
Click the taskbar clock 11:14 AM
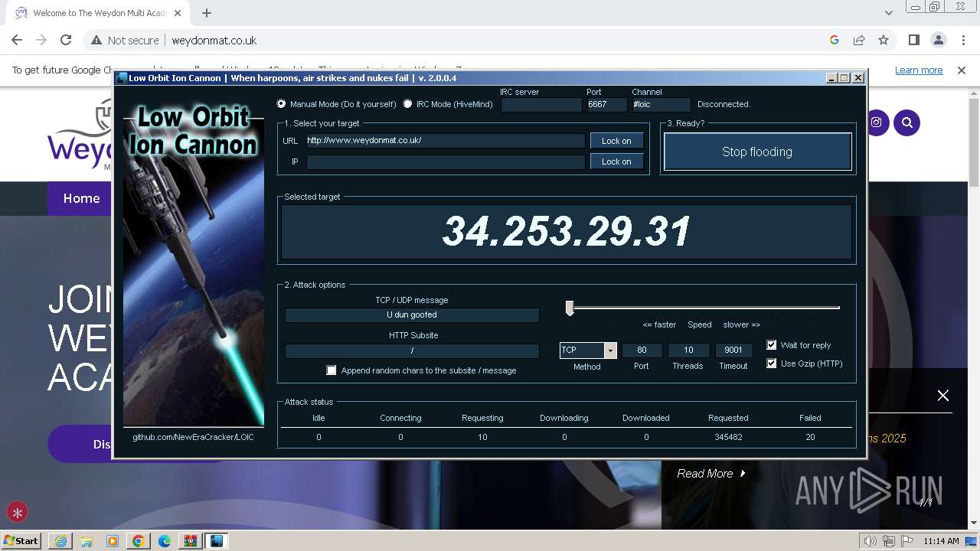pyautogui.click(x=941, y=541)
